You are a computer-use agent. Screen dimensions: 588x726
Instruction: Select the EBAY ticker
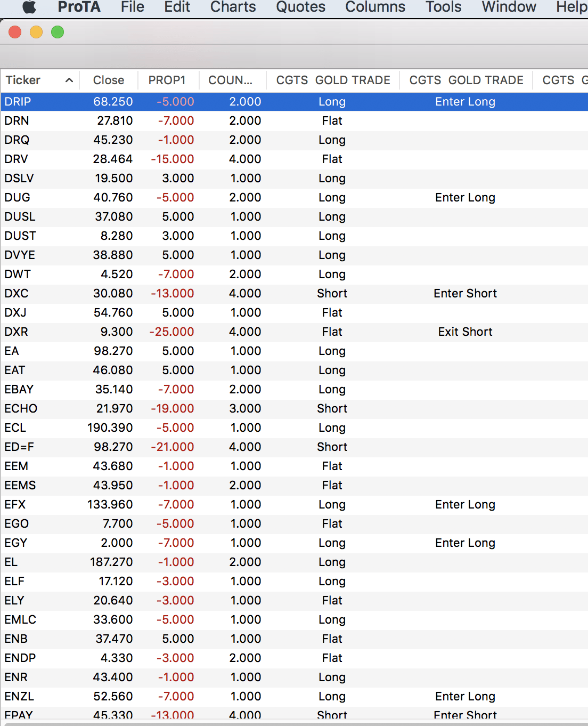(19, 390)
